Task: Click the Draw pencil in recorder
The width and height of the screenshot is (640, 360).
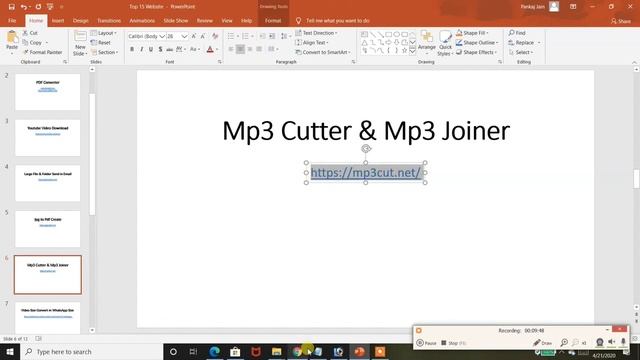Action: pyautogui.click(x=542, y=343)
